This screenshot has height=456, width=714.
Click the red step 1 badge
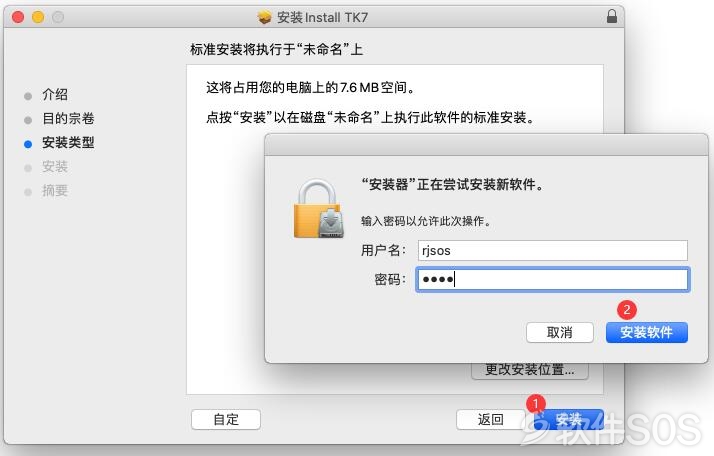(x=536, y=404)
